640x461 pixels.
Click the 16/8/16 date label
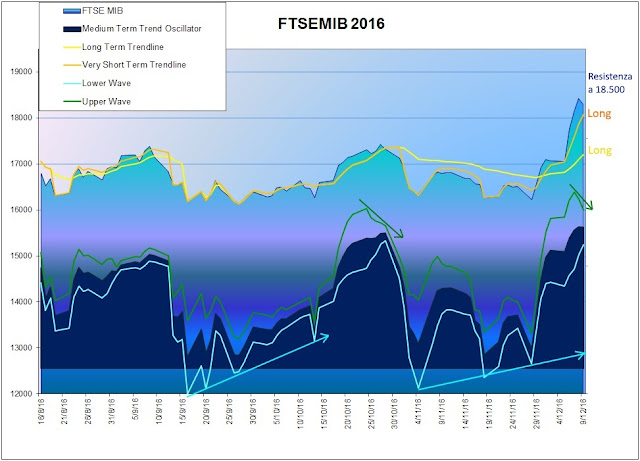(42, 412)
